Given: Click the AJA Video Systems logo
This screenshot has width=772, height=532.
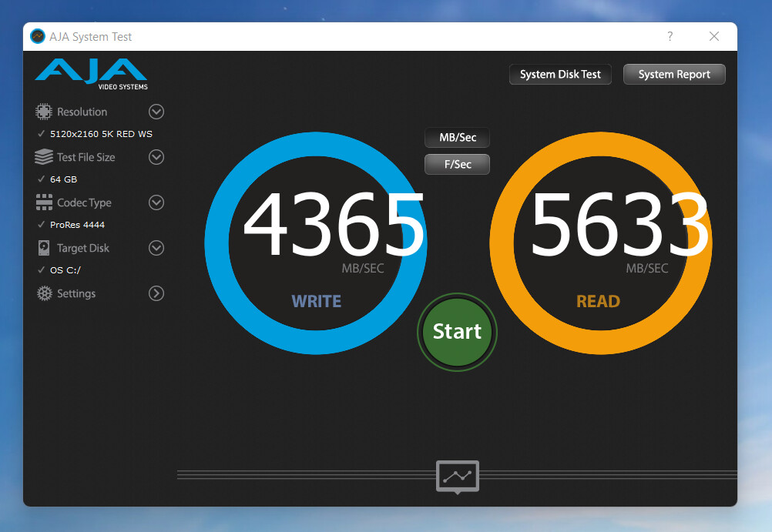Looking at the screenshot, I should [92, 75].
